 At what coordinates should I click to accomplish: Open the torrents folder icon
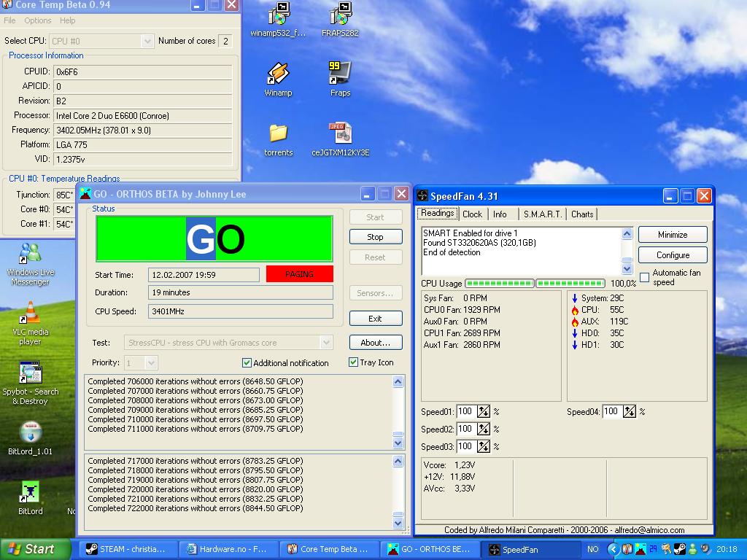point(278,139)
